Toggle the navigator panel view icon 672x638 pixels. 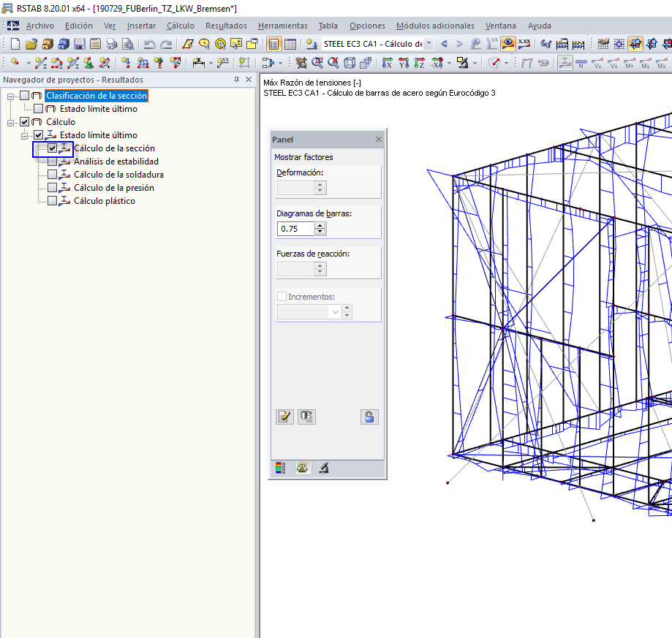tap(274, 44)
